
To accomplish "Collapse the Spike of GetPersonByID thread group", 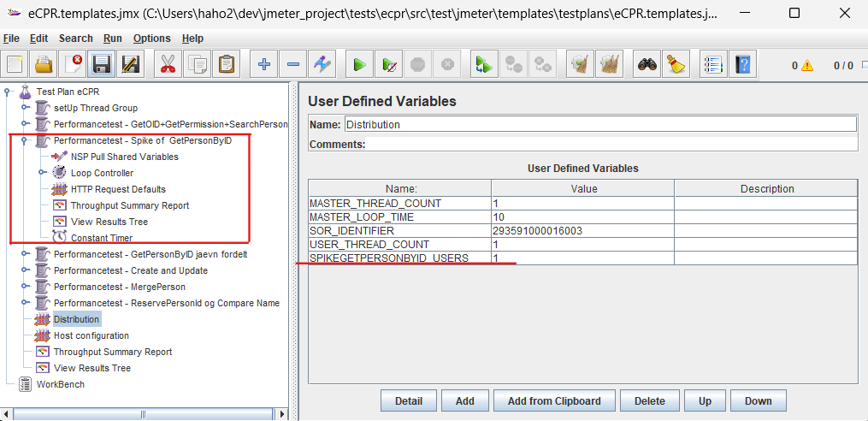I will [x=25, y=140].
